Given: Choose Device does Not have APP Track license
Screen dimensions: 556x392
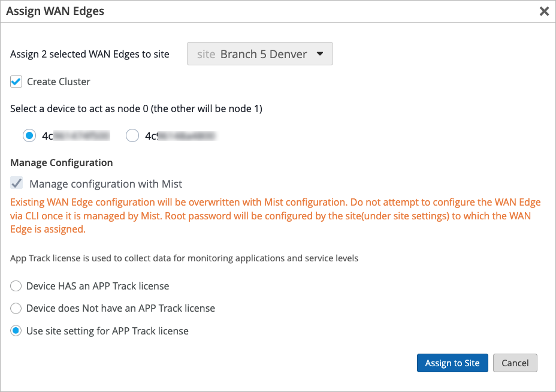Looking at the screenshot, I should click(x=16, y=308).
